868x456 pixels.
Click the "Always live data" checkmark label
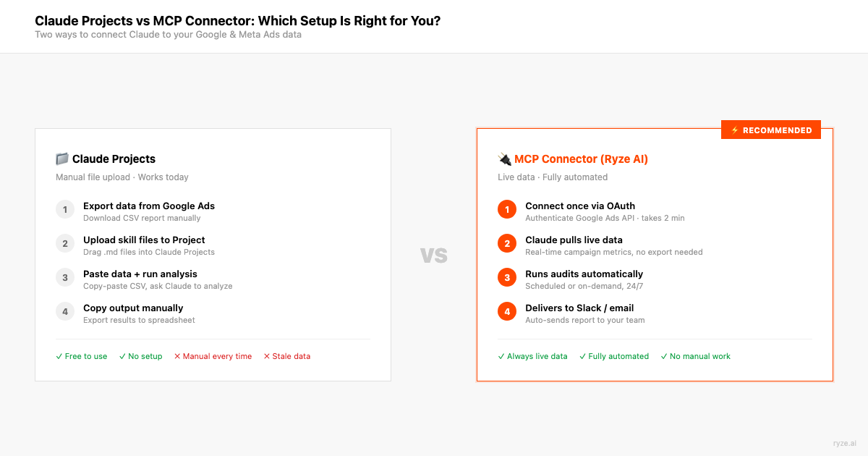tap(533, 356)
